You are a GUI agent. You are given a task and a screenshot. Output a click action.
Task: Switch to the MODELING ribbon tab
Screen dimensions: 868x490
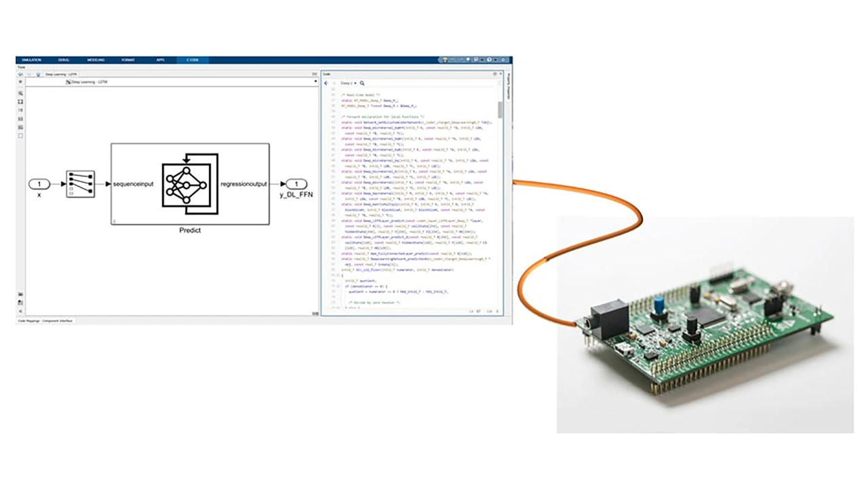click(96, 60)
